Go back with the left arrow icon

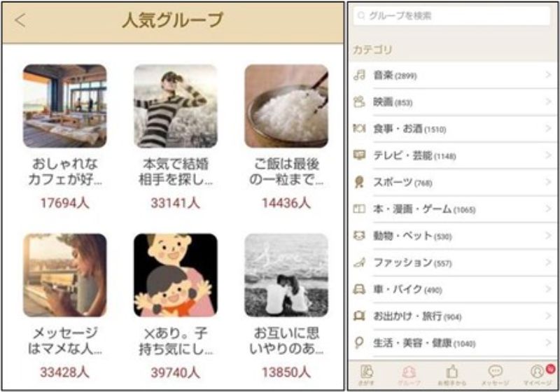(20, 20)
